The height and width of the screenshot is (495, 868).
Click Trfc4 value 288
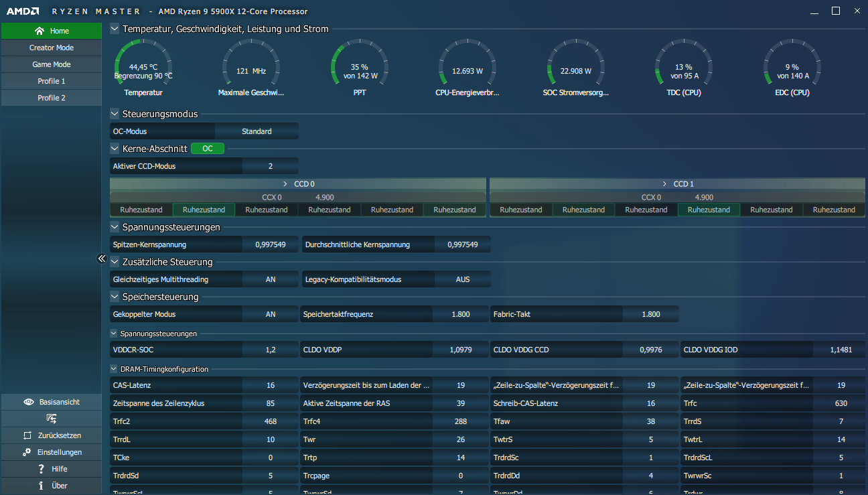(x=461, y=421)
